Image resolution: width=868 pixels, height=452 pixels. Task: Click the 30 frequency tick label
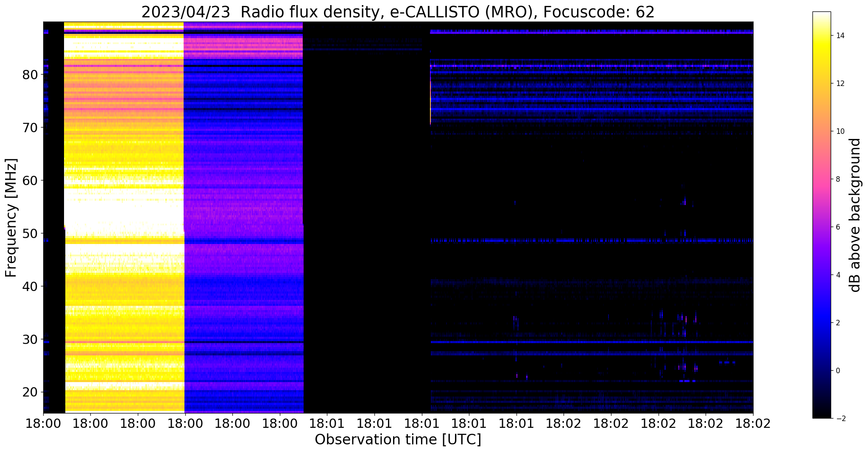(x=30, y=339)
